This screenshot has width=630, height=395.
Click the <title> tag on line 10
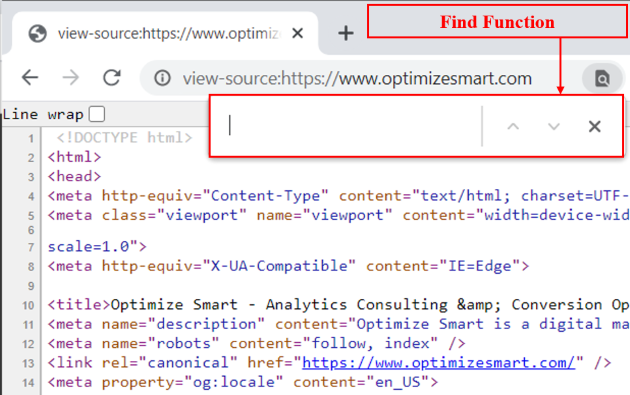79,305
